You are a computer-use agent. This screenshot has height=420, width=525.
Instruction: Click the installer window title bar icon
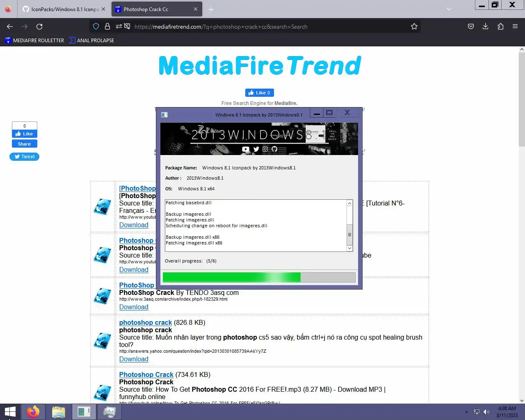pyautogui.click(x=164, y=115)
